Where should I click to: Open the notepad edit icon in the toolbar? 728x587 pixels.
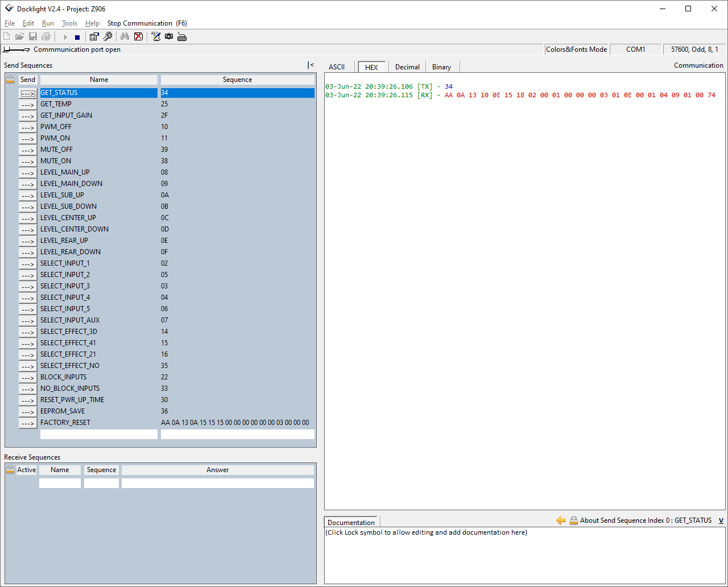pyautogui.click(x=156, y=37)
